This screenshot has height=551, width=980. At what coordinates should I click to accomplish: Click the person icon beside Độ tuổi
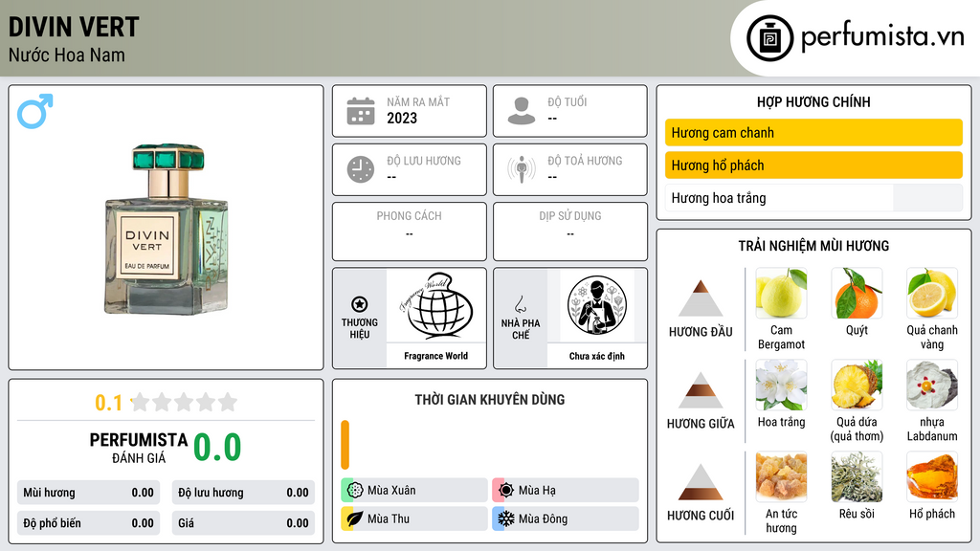pyautogui.click(x=522, y=111)
